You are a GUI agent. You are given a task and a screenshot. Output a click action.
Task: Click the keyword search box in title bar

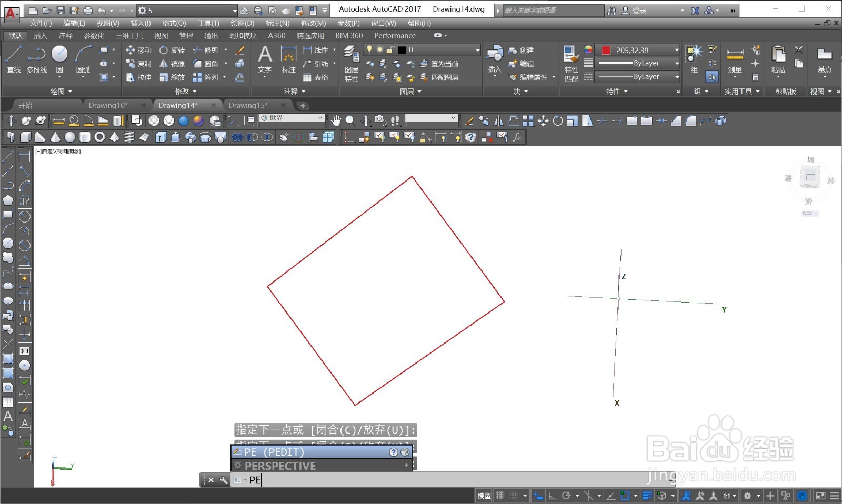point(553,11)
